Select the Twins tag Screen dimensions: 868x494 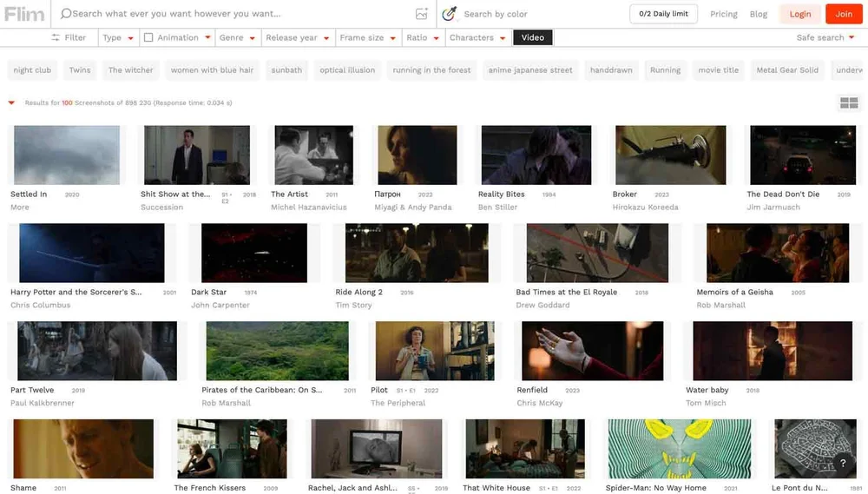pyautogui.click(x=80, y=70)
